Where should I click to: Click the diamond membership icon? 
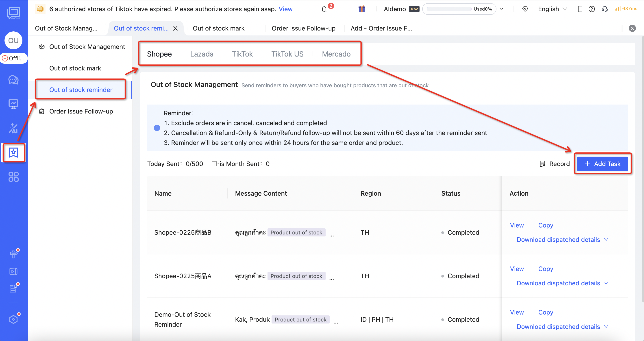525,9
